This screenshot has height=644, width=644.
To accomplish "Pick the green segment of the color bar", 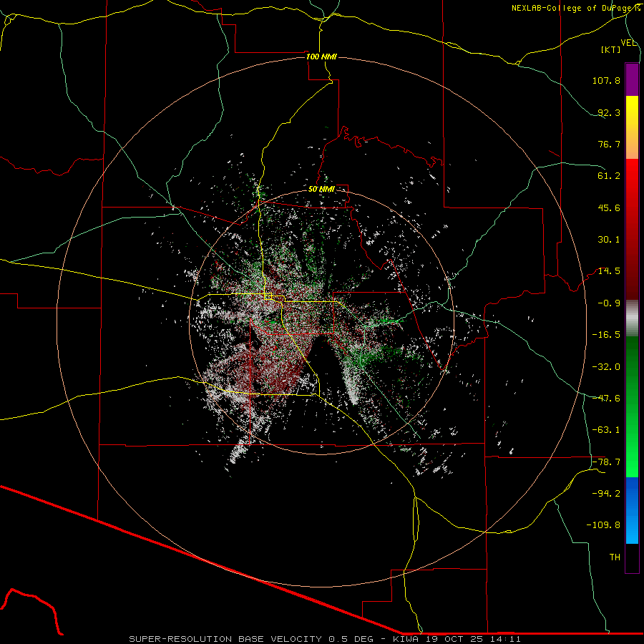I will [x=632, y=406].
